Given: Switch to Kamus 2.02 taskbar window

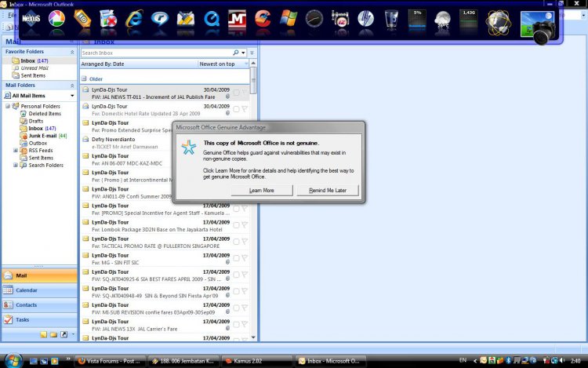Looking at the screenshot, I should tap(257, 361).
